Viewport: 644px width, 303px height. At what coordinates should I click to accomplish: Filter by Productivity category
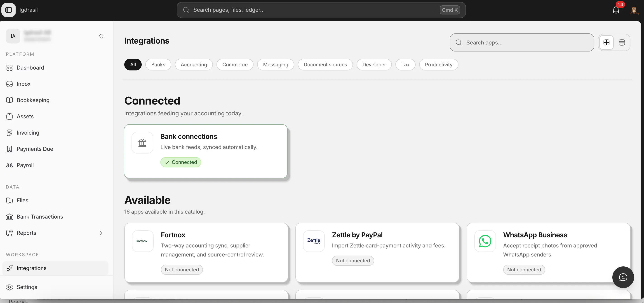[x=439, y=64]
